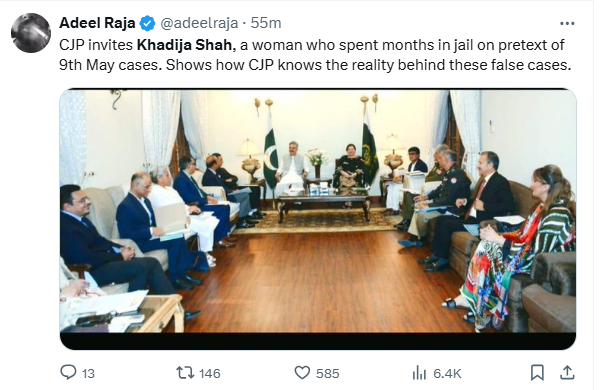
Task: Click the 6.4K views count
Action: [447, 374]
